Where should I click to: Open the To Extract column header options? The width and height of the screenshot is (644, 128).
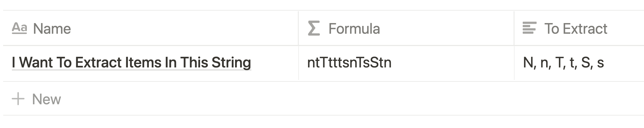579,28
